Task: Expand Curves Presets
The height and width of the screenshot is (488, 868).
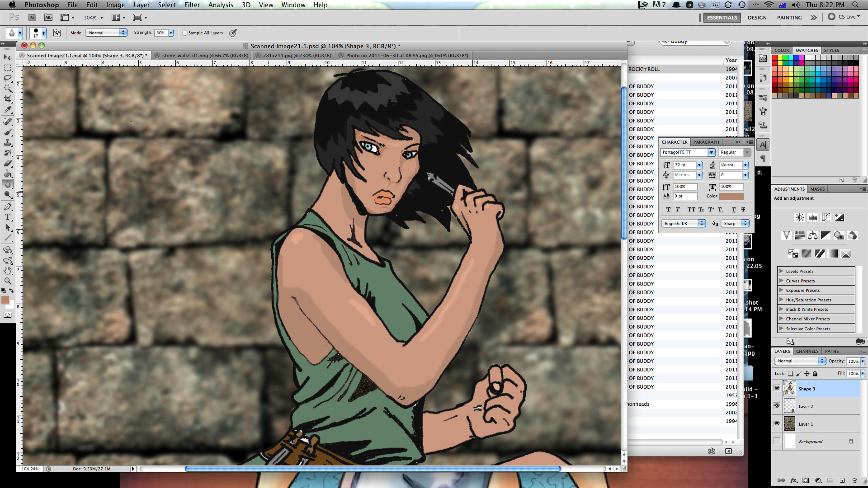Action: tap(781, 281)
